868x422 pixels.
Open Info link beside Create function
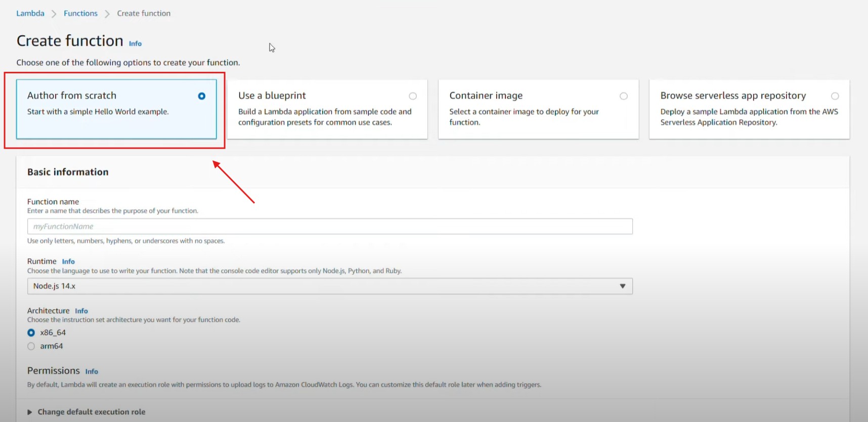click(x=135, y=43)
